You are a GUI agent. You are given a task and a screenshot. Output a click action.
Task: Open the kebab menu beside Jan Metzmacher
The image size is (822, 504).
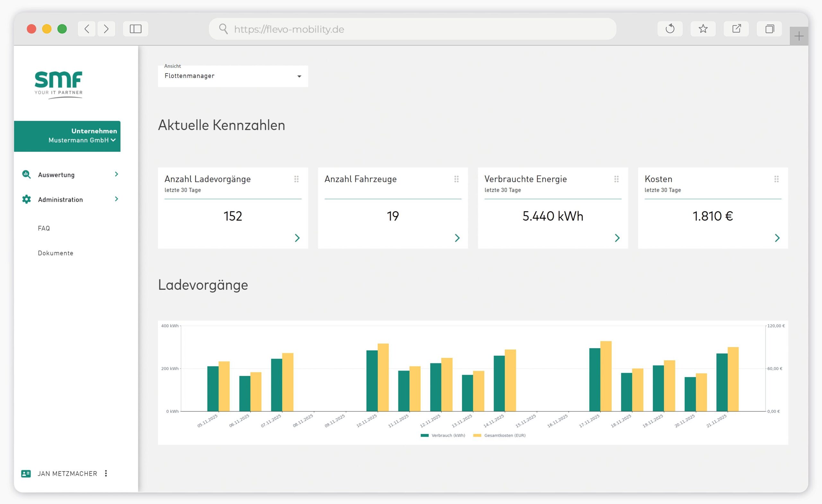click(106, 473)
